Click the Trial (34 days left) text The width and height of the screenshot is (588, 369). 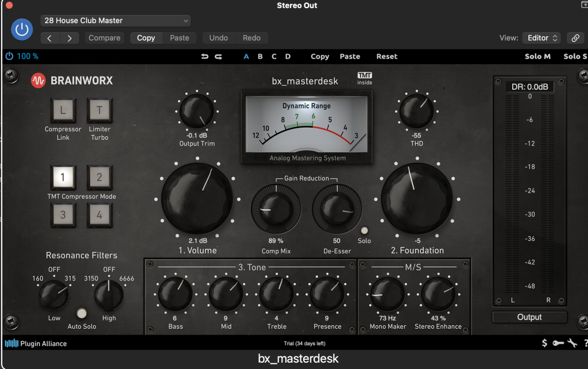point(304,344)
